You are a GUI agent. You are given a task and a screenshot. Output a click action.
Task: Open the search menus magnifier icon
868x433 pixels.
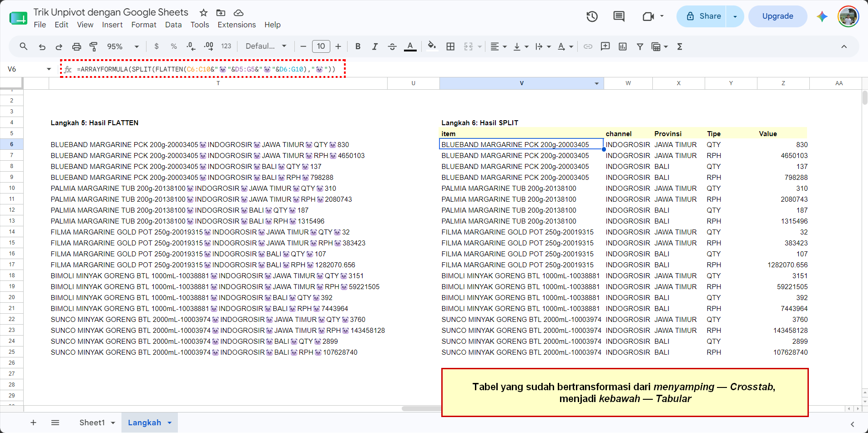[24, 46]
